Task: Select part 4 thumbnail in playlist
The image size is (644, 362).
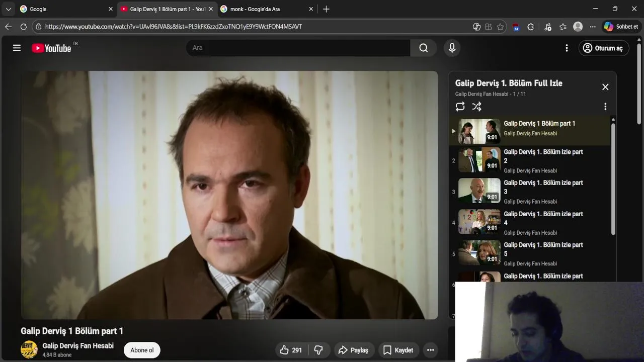Action: (x=479, y=222)
